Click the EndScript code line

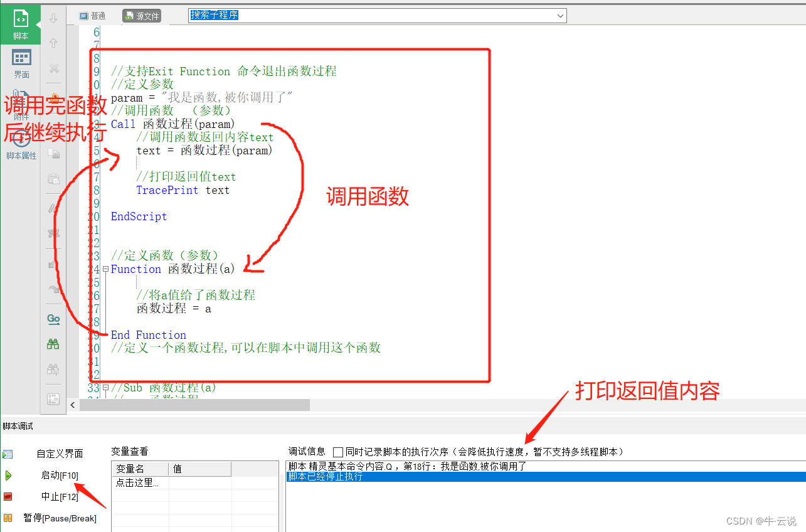pyautogui.click(x=139, y=216)
